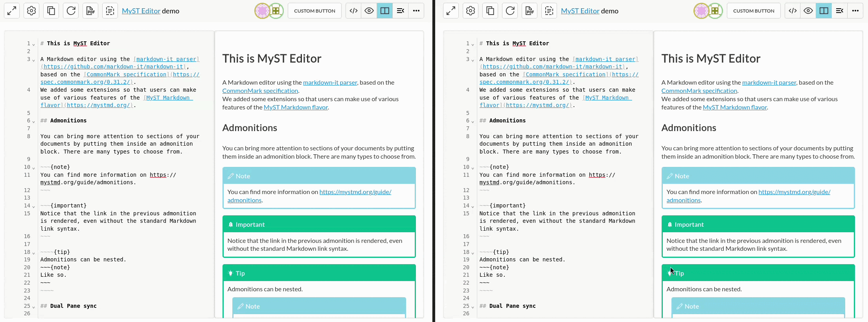Screen dimensions: 868x322
Task: Click fullscreen expand icon in right editor
Action: [451, 11]
